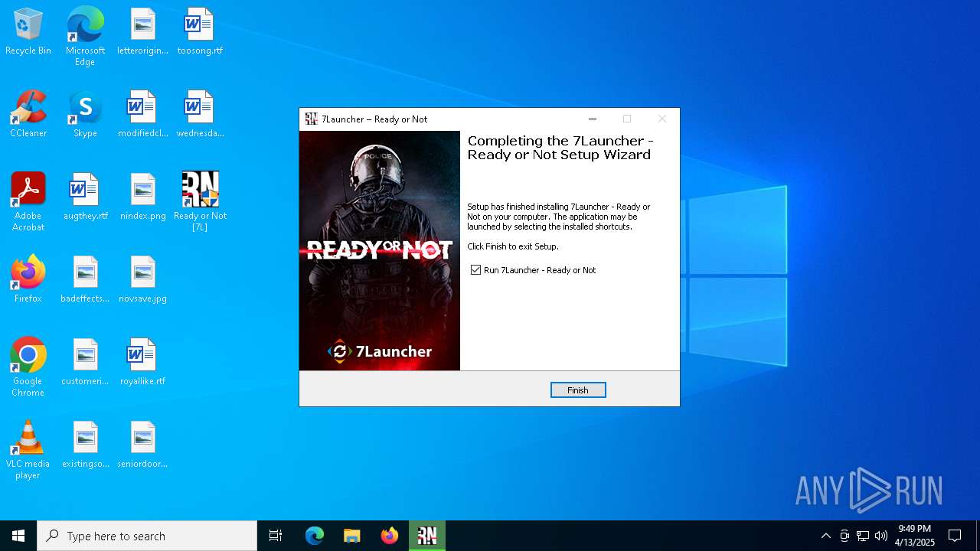The width and height of the screenshot is (980, 551).
Task: Click the Ready or Not banner image
Action: click(x=380, y=250)
